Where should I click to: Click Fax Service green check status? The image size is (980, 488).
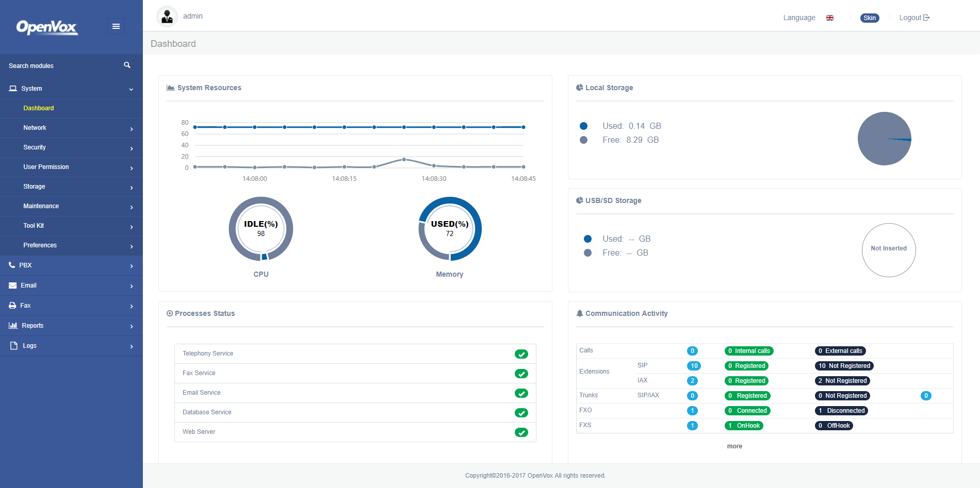point(521,374)
